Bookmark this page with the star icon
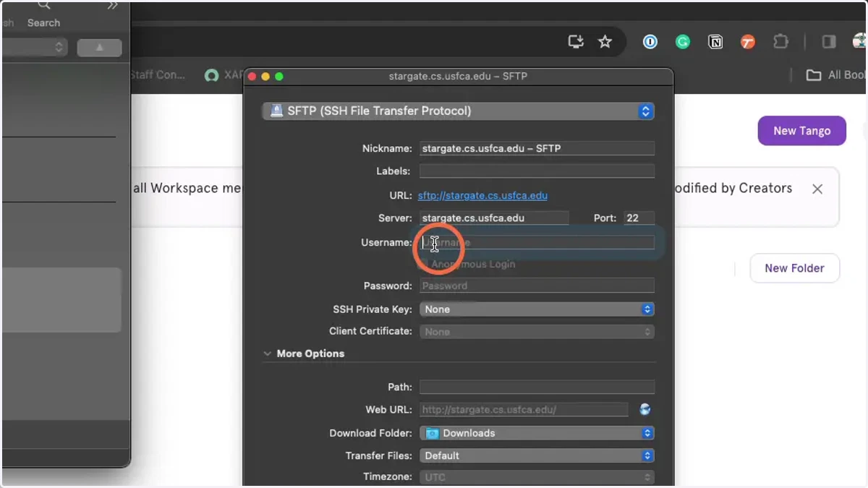This screenshot has width=868, height=488. (605, 42)
